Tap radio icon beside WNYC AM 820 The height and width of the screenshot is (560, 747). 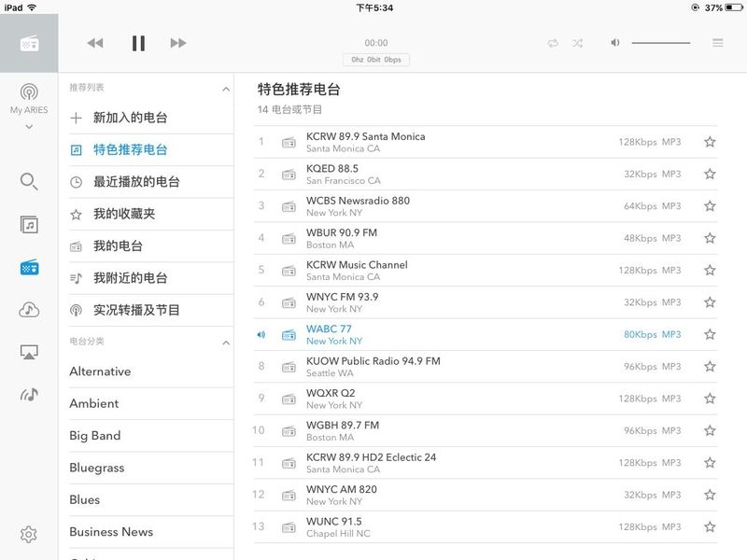coord(289,496)
